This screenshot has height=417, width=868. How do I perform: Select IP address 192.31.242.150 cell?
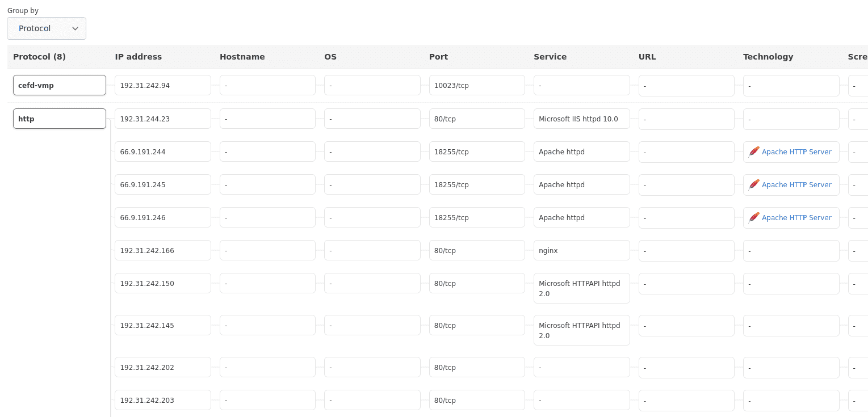point(162,283)
